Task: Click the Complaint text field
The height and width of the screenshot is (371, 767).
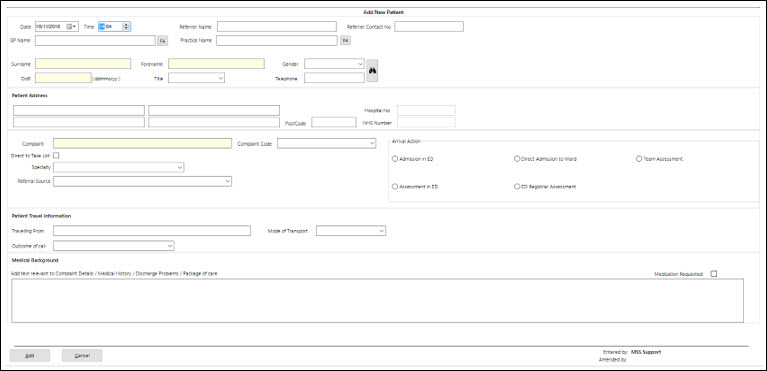Action: (142, 143)
